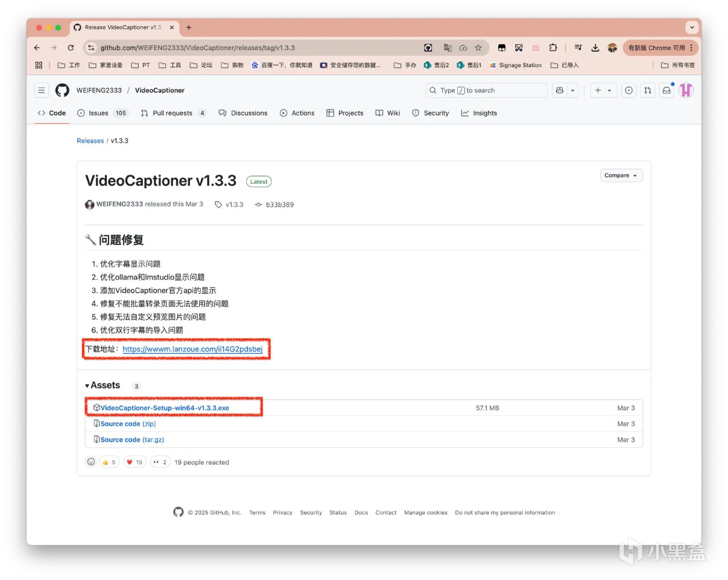Expand the Copilot dropdown arrow

pos(573,91)
